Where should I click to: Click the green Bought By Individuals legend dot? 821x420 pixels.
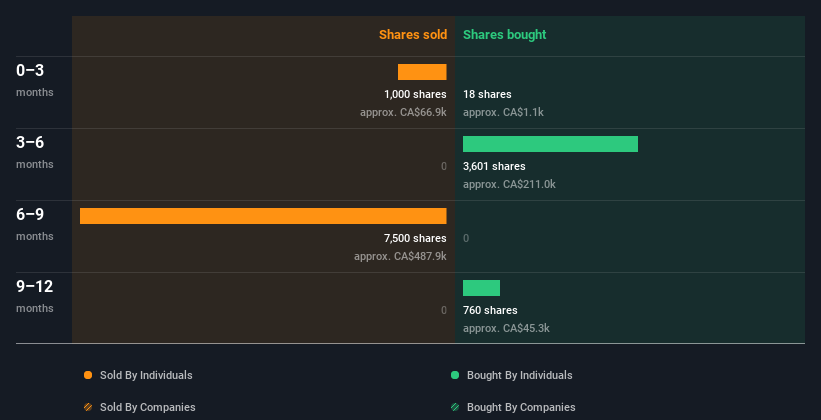[455, 375]
